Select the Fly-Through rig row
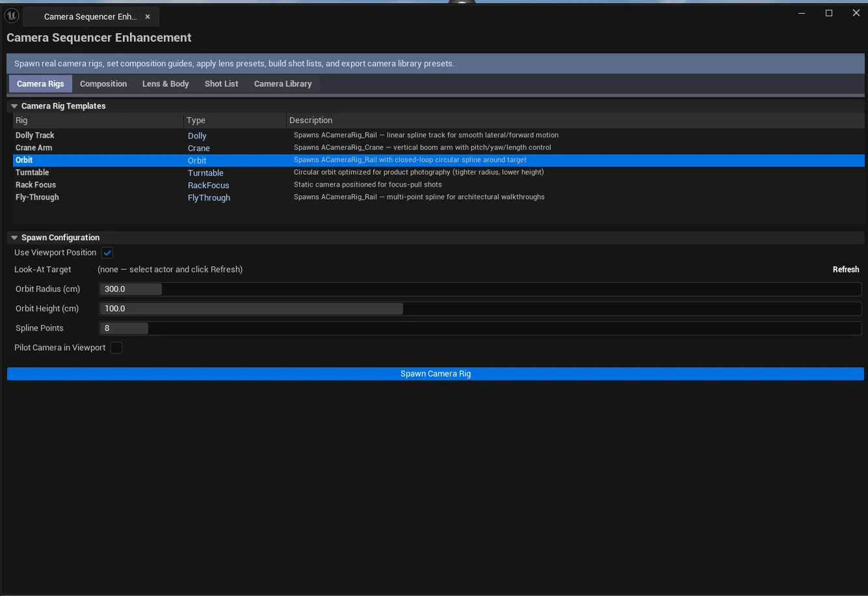This screenshot has height=596, width=868. [x=439, y=197]
